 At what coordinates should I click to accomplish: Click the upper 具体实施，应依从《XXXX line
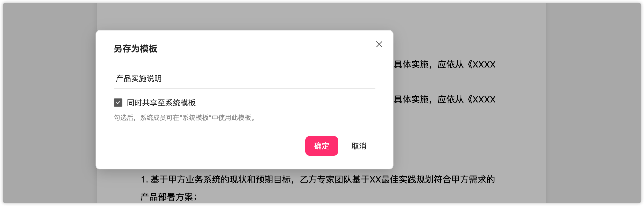pyautogui.click(x=445, y=64)
